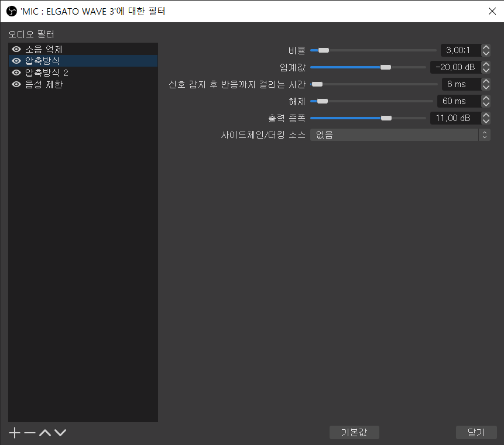Screen dimensions: 504x445
Task: Increase 해제 60 ms with up arrow
Action: (486, 98)
